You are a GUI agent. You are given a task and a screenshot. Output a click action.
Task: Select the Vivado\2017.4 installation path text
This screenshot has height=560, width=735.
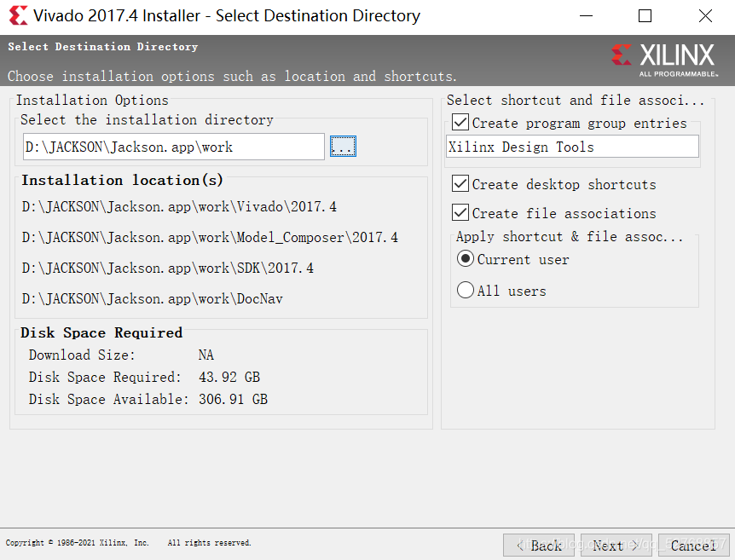coord(179,206)
